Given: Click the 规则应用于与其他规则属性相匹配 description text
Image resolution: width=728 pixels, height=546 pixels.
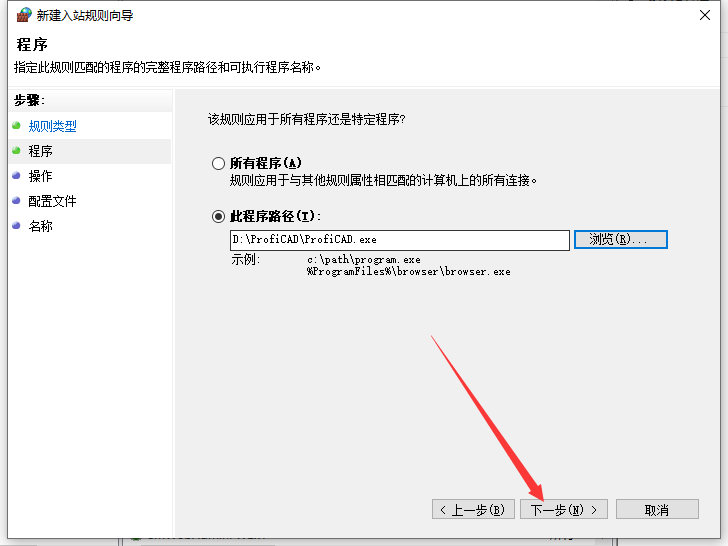Looking at the screenshot, I should click(384, 180).
